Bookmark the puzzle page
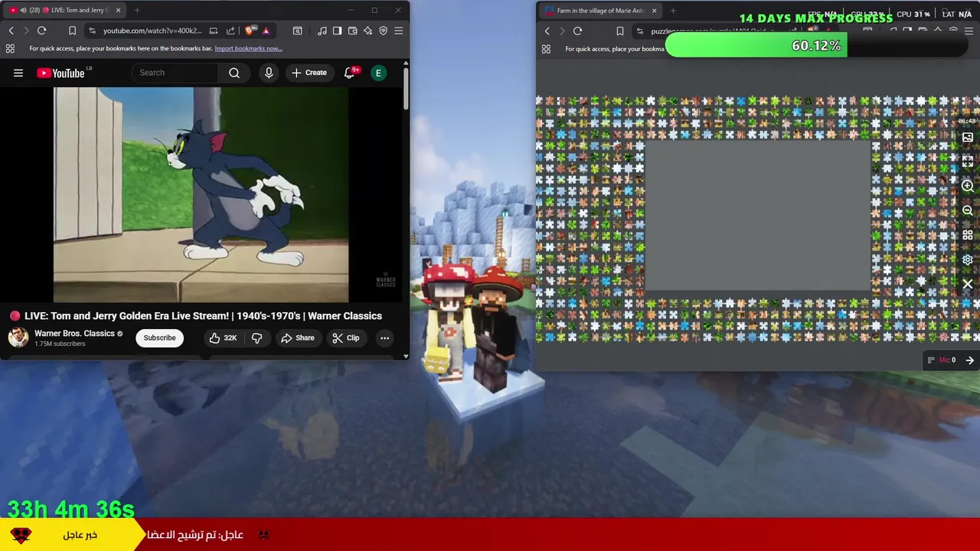 tap(620, 31)
